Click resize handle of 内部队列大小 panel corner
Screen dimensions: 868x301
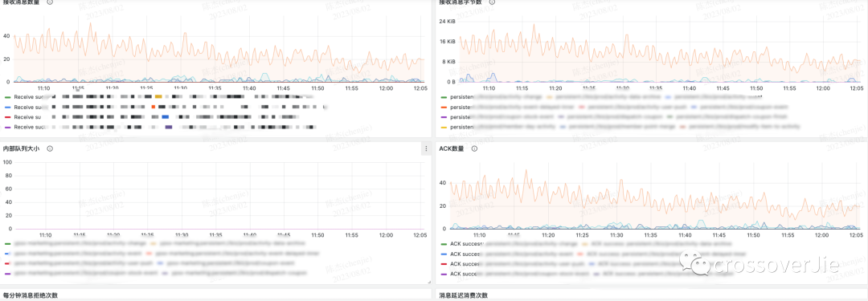[x=428, y=283]
